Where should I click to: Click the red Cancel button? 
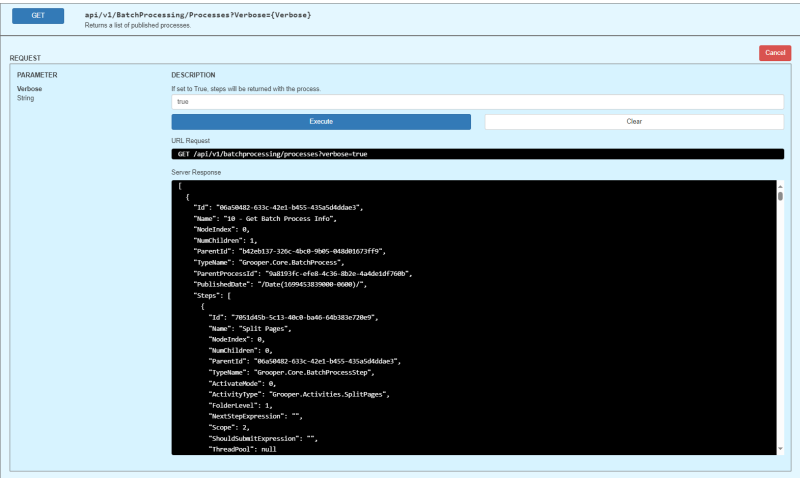tap(774, 53)
